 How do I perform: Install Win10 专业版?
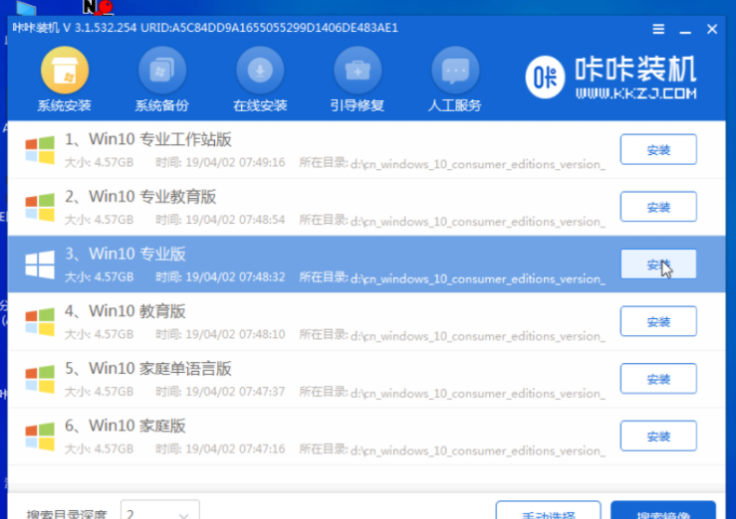click(x=658, y=264)
